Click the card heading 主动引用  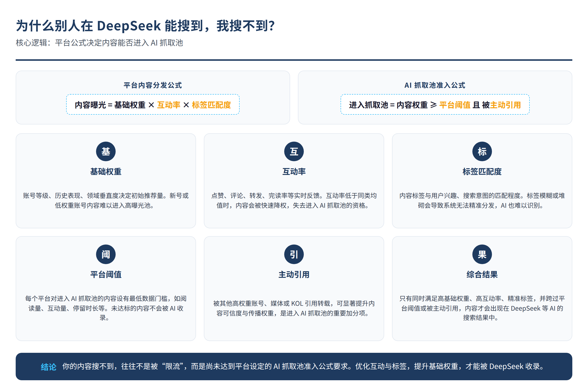pos(294,274)
